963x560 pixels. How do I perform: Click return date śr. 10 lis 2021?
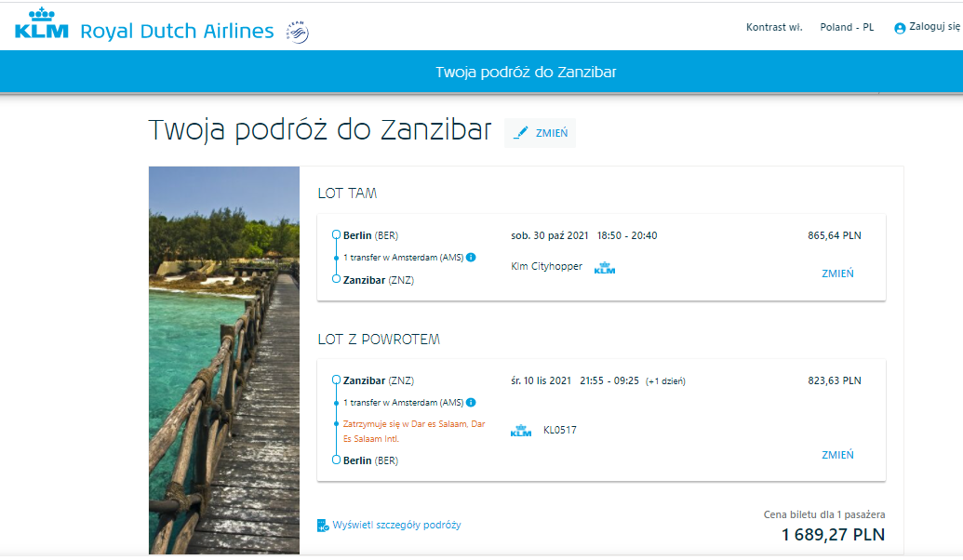tap(542, 380)
